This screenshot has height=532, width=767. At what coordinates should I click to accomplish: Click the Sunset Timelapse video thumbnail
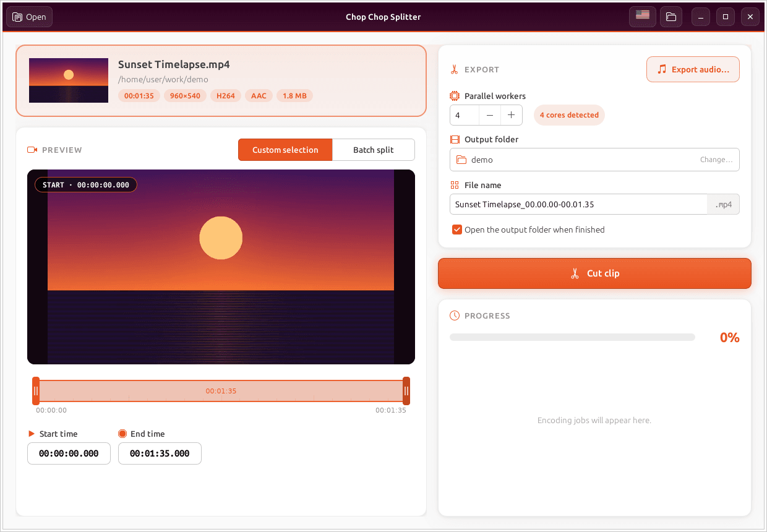click(x=69, y=80)
